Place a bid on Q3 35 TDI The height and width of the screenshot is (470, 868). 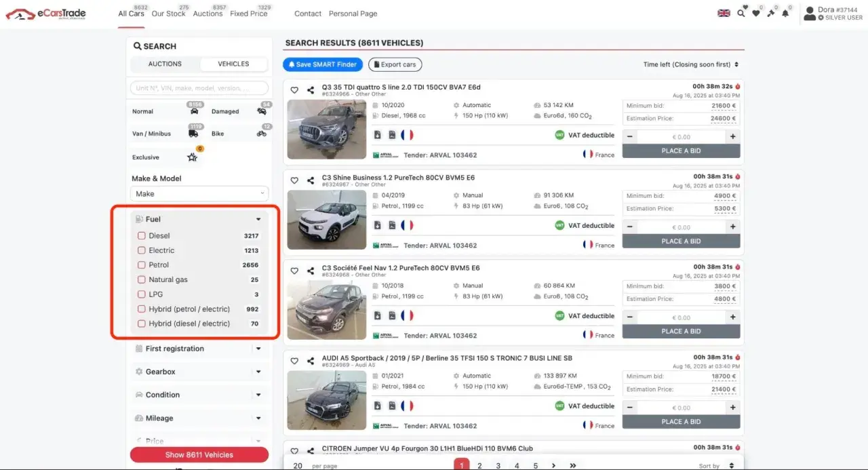point(681,151)
